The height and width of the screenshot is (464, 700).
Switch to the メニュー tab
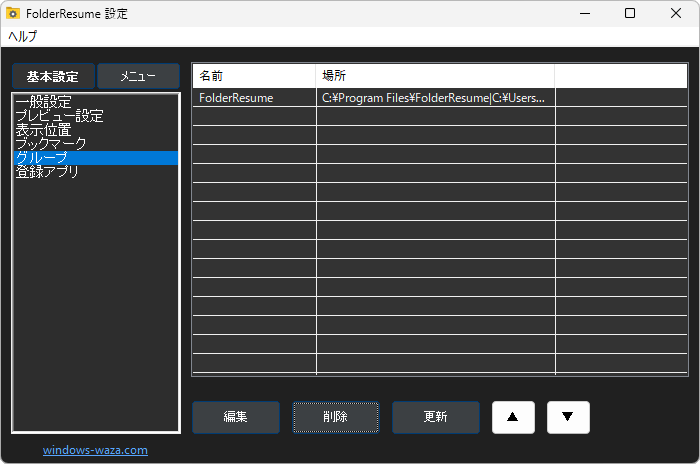[x=138, y=76]
